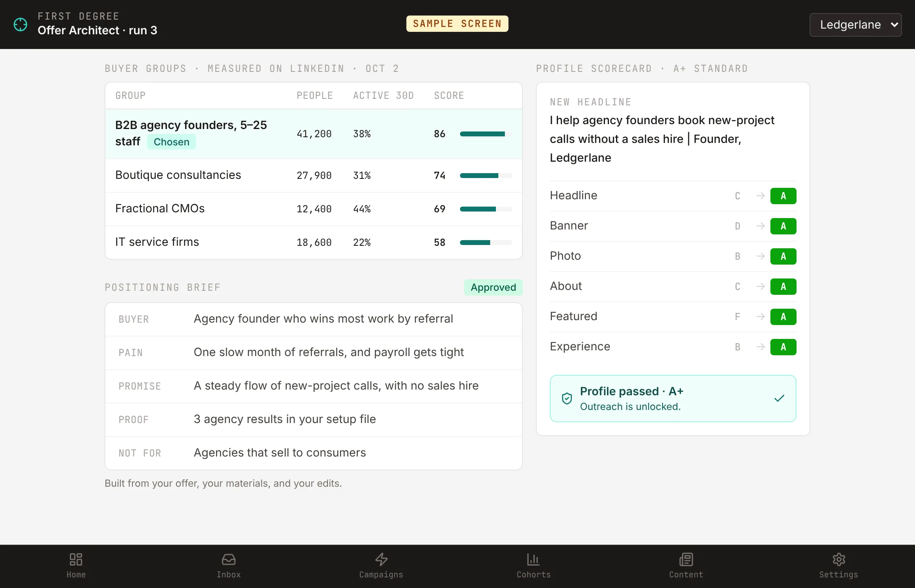915x588 pixels.
Task: Click the grade F for Featured
Action: 737,317
